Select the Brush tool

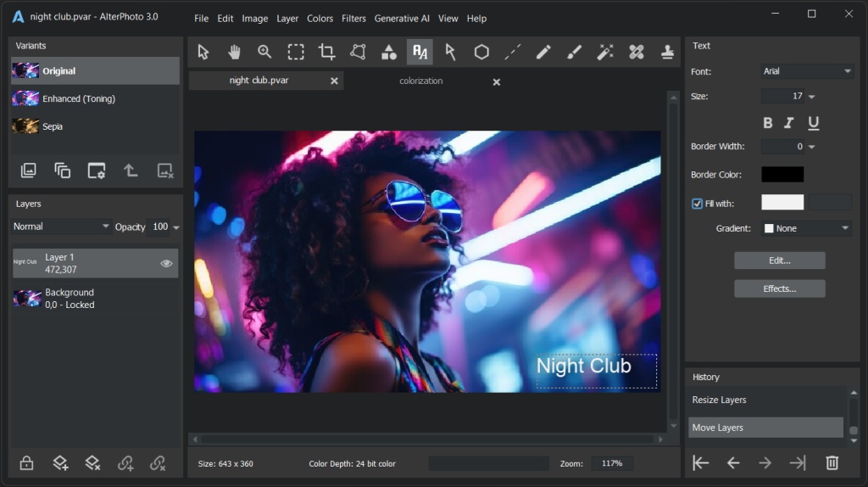(574, 52)
